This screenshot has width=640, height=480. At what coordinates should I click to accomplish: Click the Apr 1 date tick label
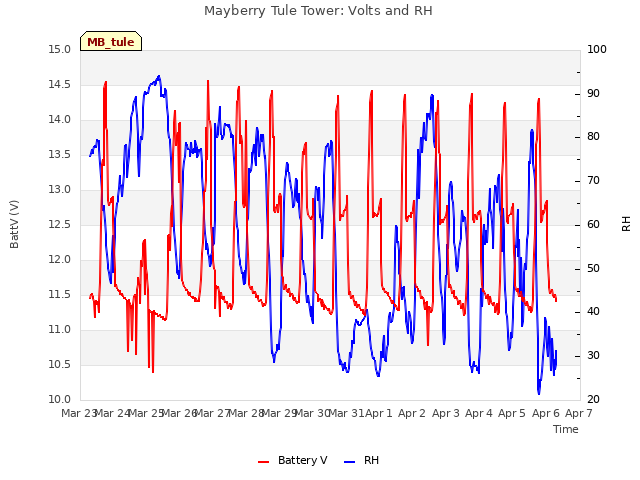coord(379,414)
